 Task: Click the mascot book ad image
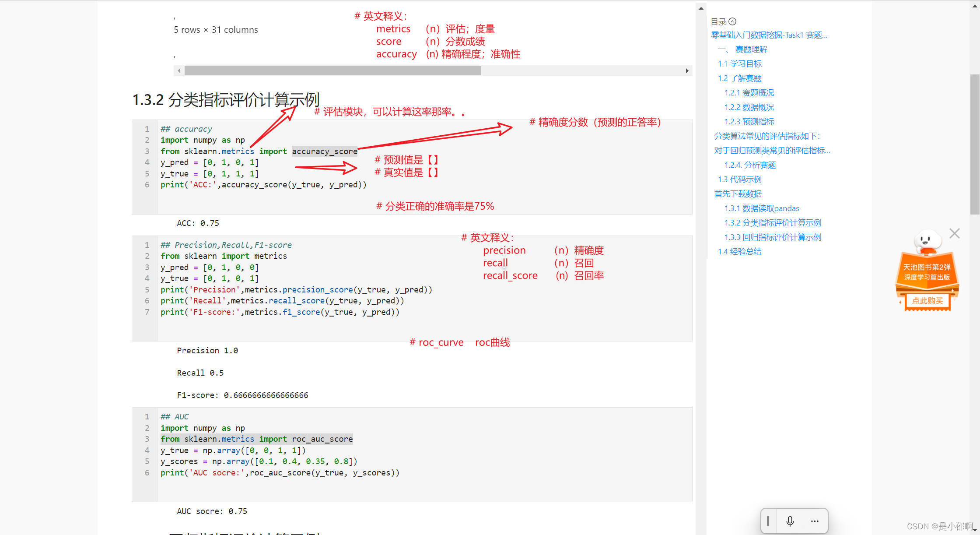click(x=927, y=271)
